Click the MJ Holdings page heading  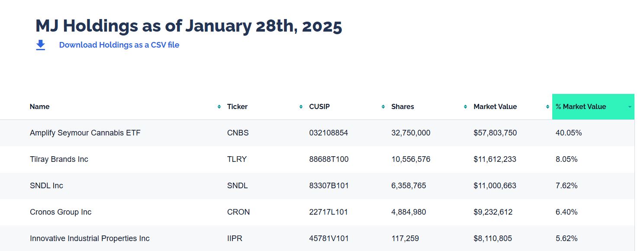click(x=189, y=26)
